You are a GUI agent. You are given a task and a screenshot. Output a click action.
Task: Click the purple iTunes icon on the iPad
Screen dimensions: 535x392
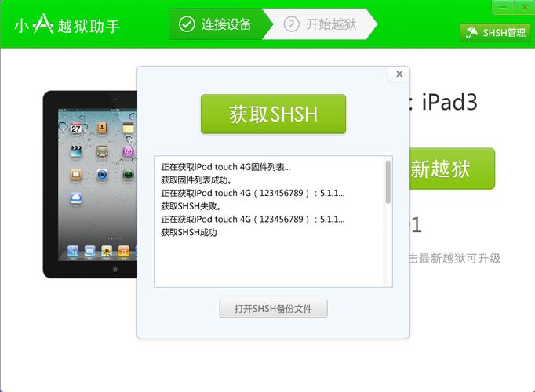(x=129, y=151)
